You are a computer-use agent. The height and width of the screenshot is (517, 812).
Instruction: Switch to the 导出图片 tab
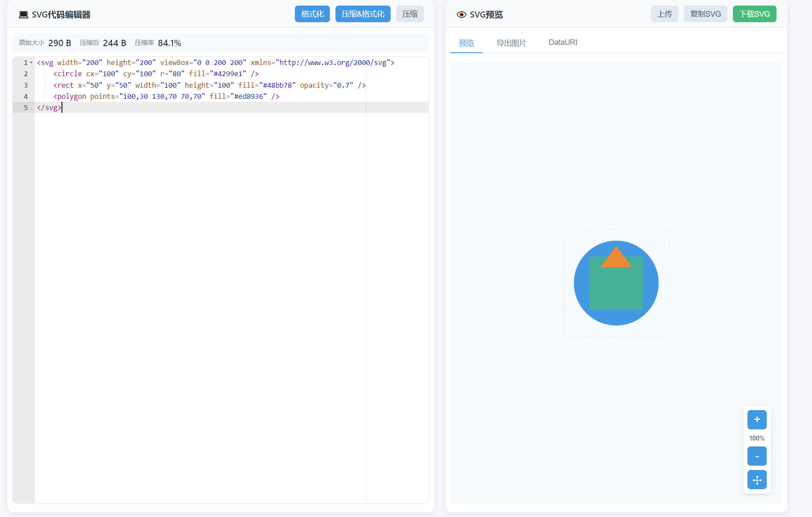point(511,42)
